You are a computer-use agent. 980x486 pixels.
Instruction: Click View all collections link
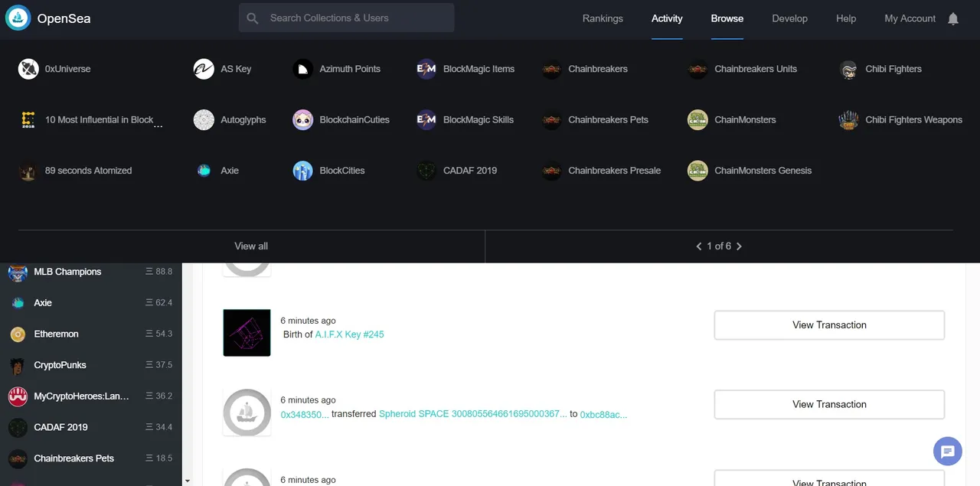point(251,246)
